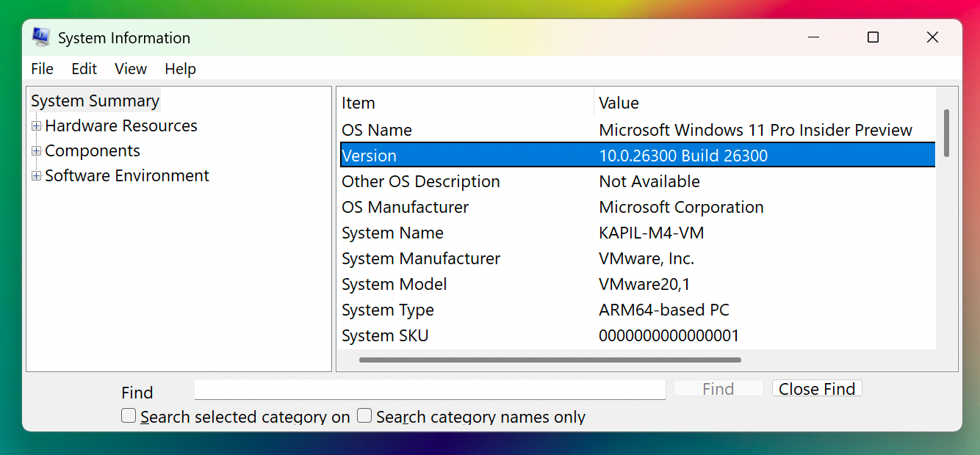The image size is (980, 455).
Task: Maximize the System Information window
Action: pos(873,37)
